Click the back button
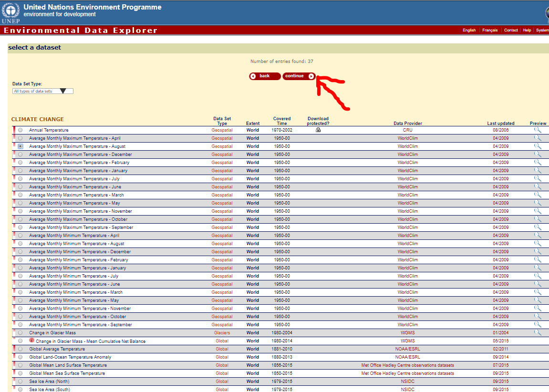Image resolution: width=549 pixels, height=392 pixels. pos(265,76)
